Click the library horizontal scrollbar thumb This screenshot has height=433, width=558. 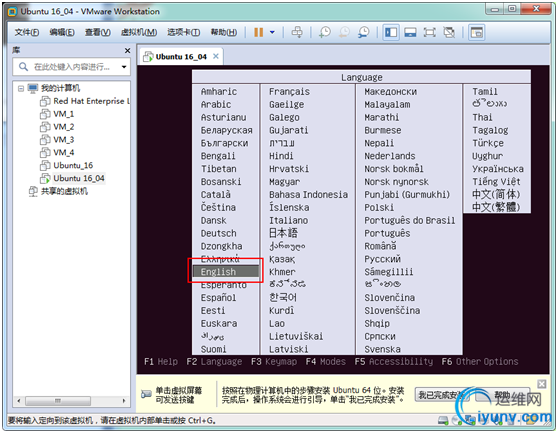pyautogui.click(x=58, y=401)
